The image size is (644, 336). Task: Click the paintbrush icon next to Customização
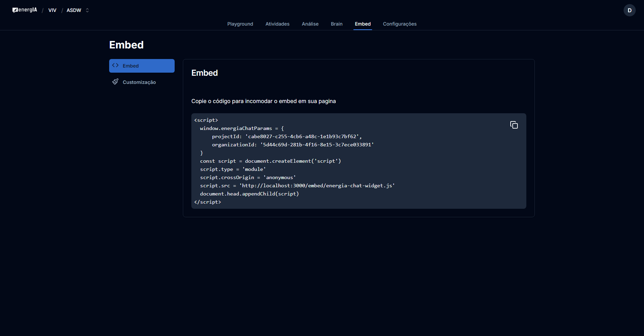(115, 82)
